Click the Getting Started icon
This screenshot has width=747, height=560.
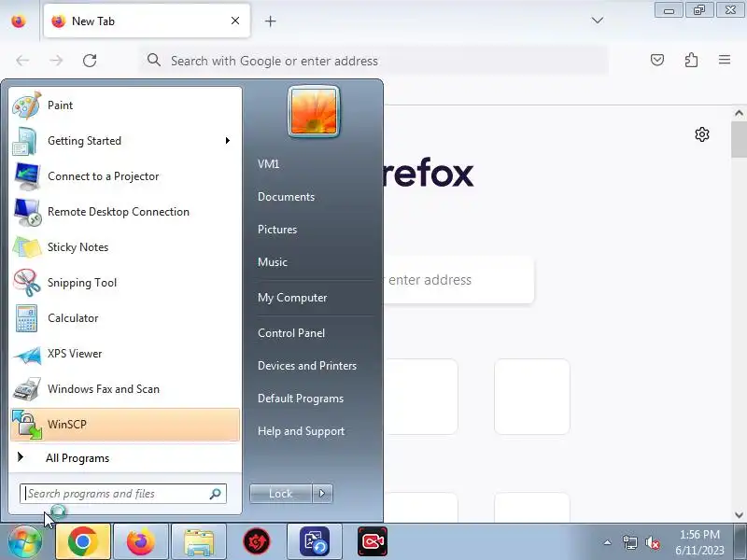(x=25, y=141)
